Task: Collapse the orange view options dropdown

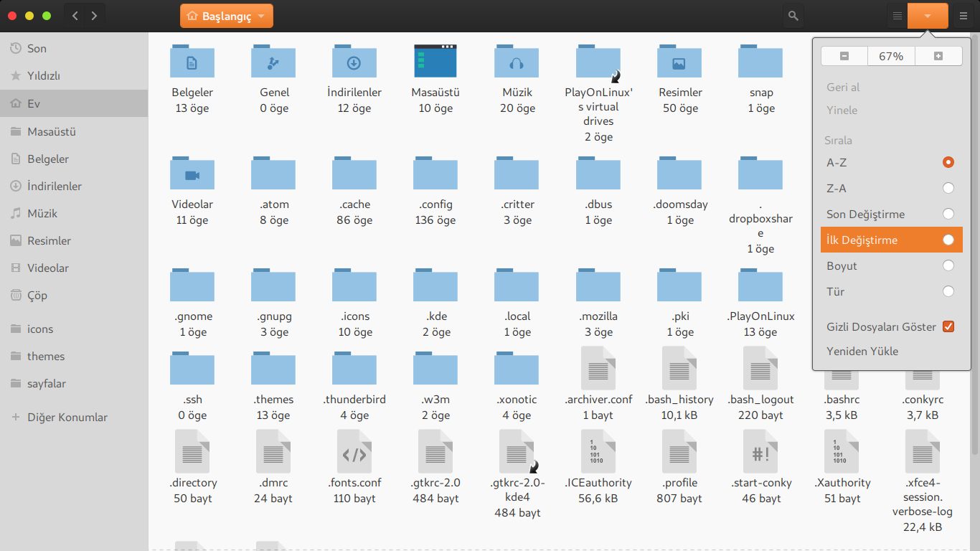Action: coord(928,16)
